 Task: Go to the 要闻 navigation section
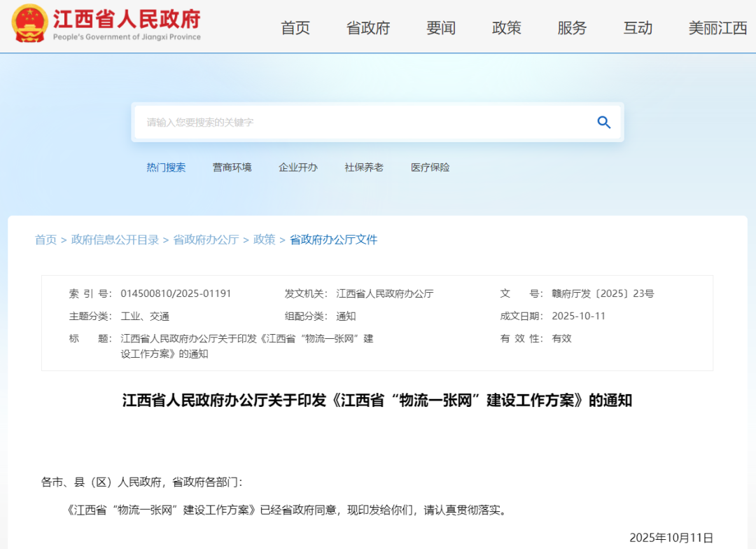[x=441, y=28]
